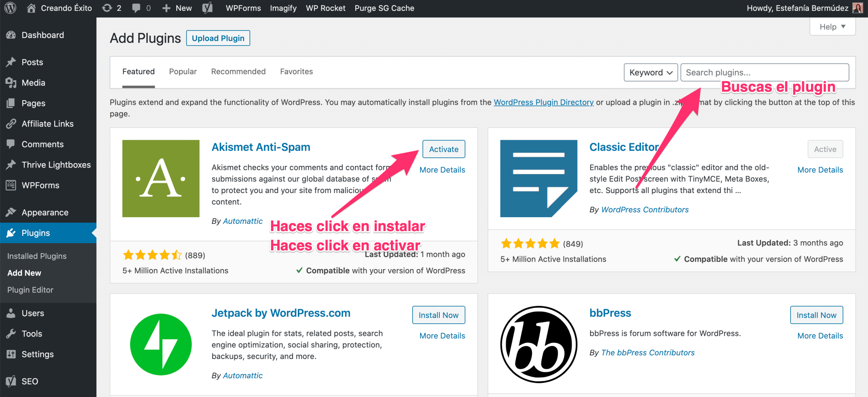Click the Tools wrench icon
The width and height of the screenshot is (868, 397).
click(11, 334)
